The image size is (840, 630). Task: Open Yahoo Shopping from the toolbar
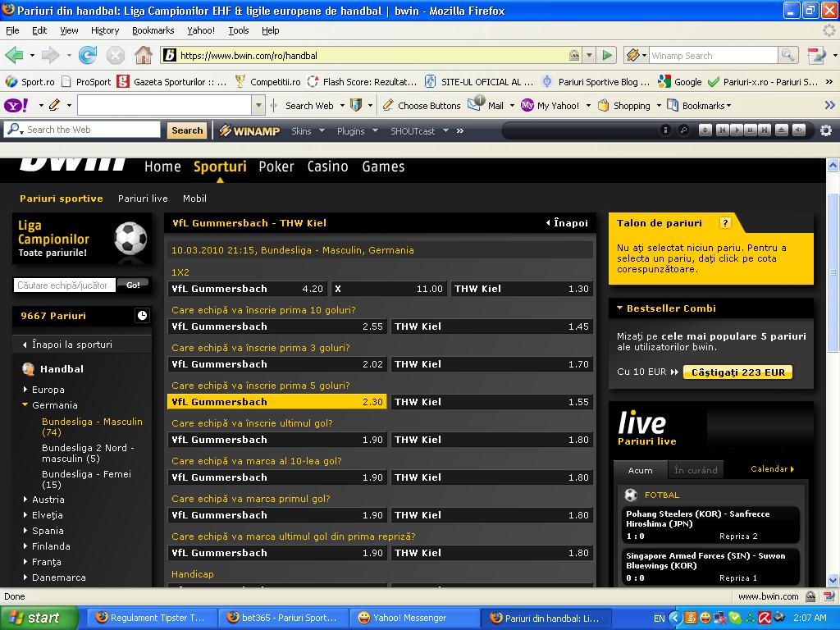coord(624,106)
